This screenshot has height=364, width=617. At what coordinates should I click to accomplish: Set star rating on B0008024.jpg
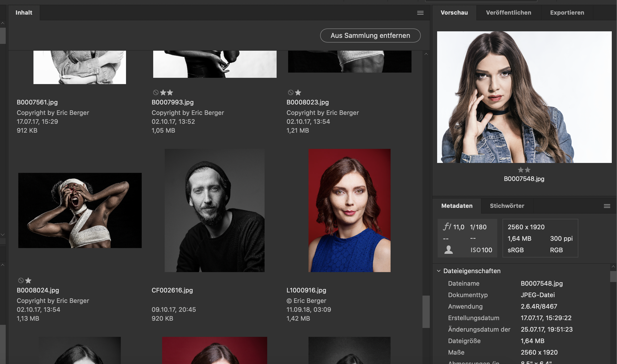click(x=28, y=280)
